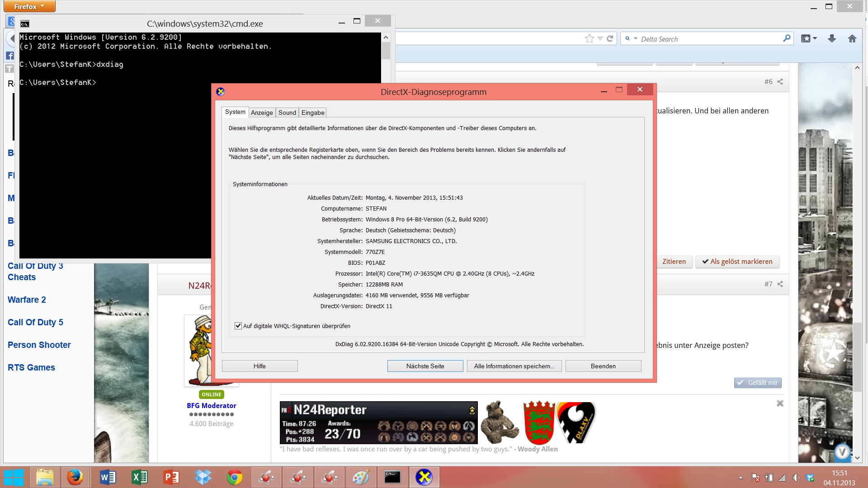Click the Zitieren button

point(674,262)
